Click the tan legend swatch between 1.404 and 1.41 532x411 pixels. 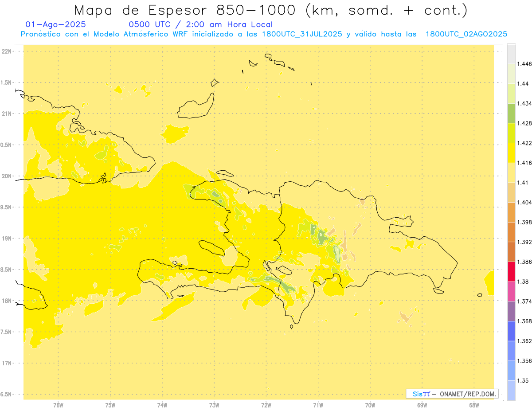tap(511, 192)
